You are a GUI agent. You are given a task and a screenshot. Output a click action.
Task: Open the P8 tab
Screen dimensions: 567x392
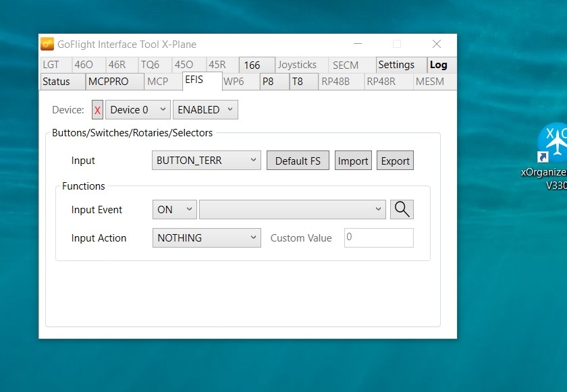tap(274, 82)
